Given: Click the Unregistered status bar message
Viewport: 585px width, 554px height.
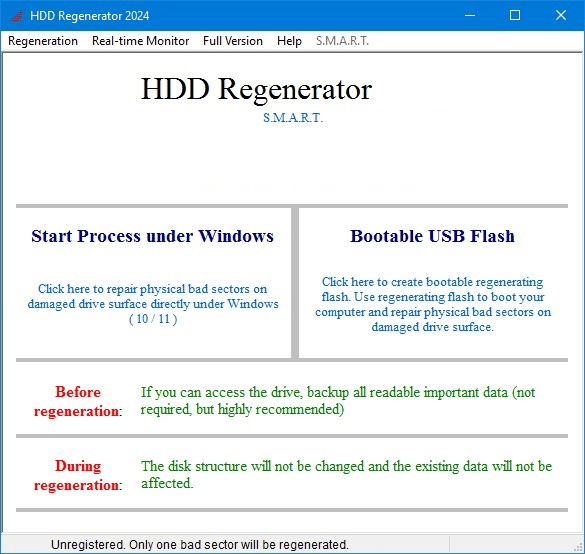Looking at the screenshot, I should point(200,545).
